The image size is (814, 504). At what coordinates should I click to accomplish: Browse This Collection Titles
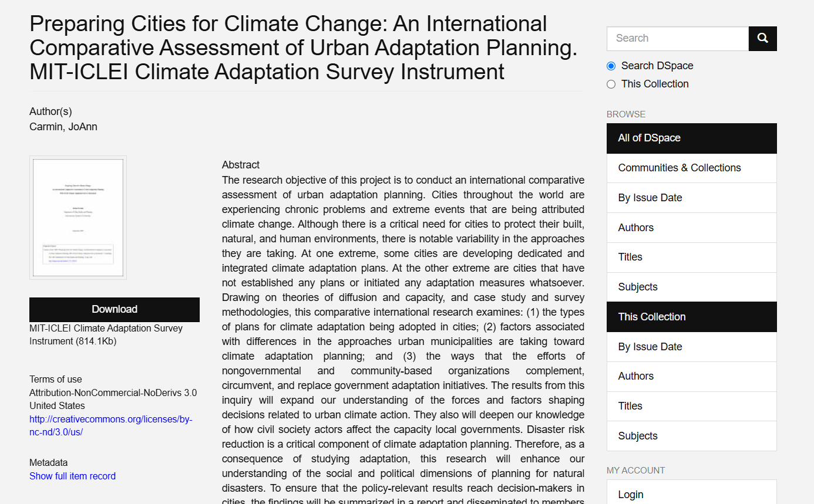click(630, 406)
